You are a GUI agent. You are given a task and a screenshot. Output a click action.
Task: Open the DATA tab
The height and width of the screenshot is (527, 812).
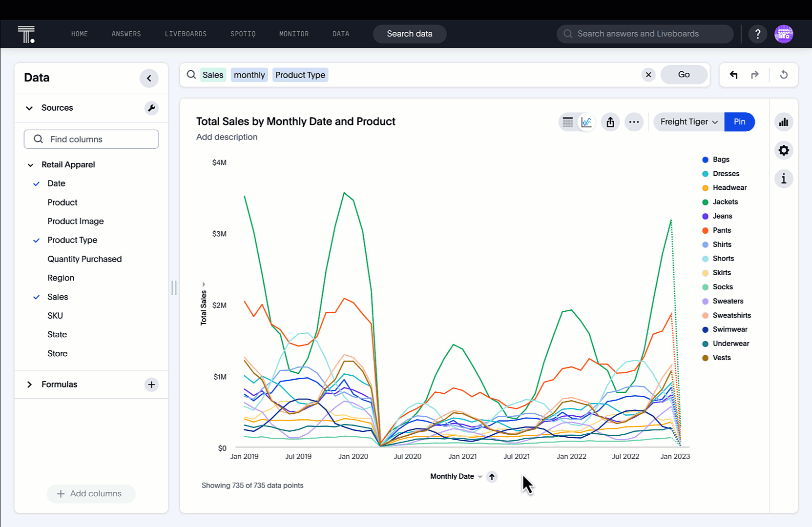pyautogui.click(x=341, y=34)
